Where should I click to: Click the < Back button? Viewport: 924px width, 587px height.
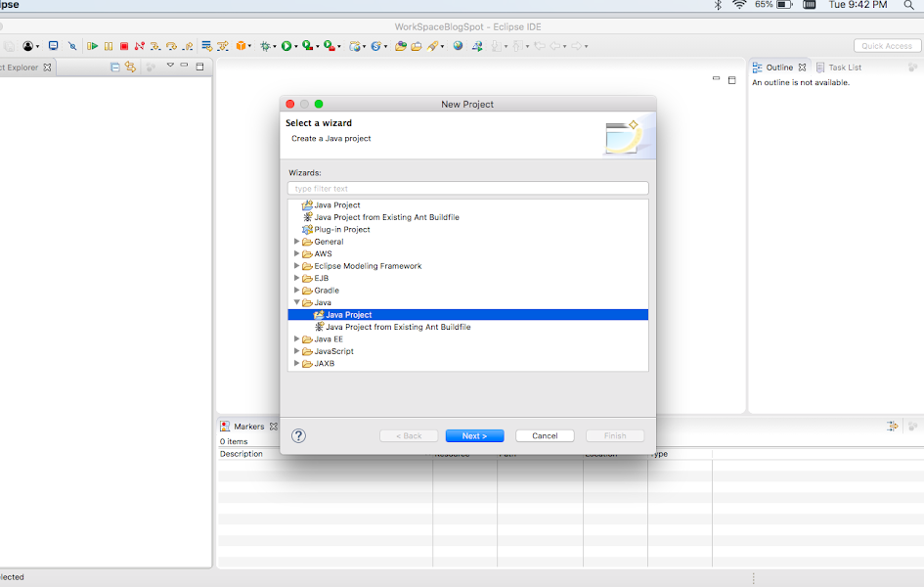point(409,435)
